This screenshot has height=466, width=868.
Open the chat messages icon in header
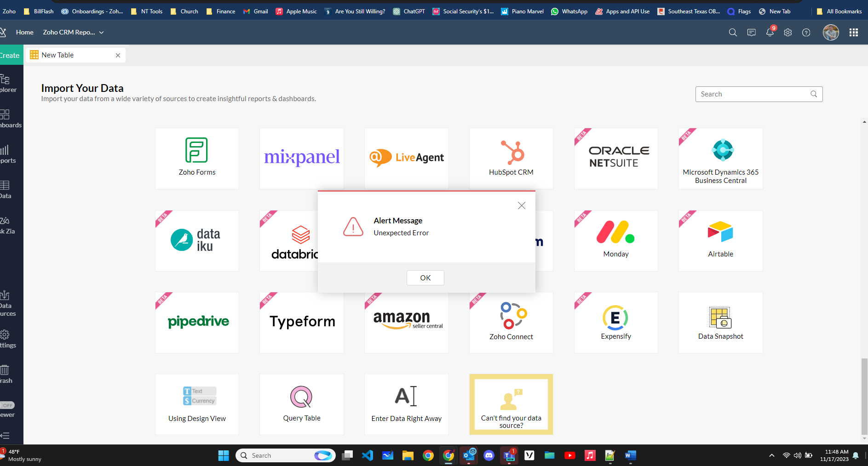(x=751, y=33)
